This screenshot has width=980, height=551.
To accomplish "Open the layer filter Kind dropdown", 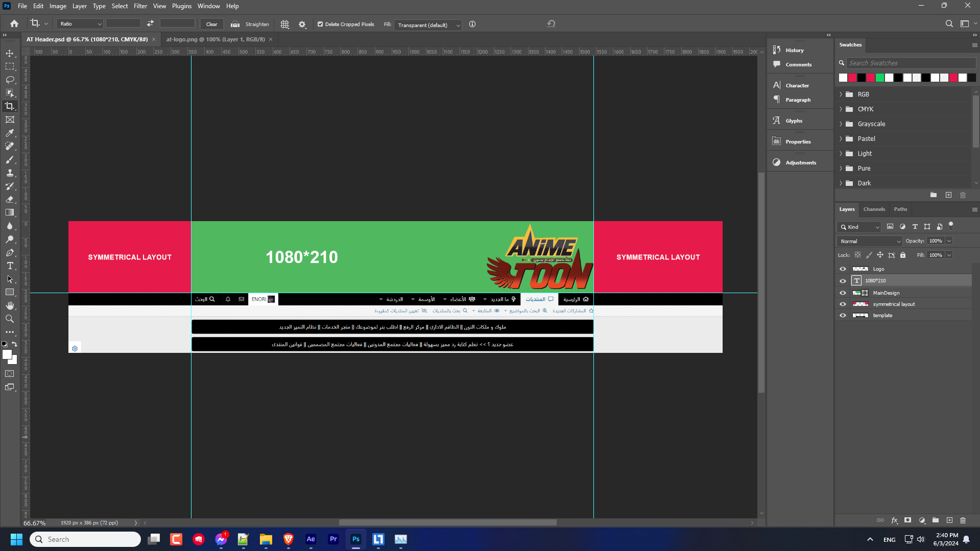I will 859,227.
